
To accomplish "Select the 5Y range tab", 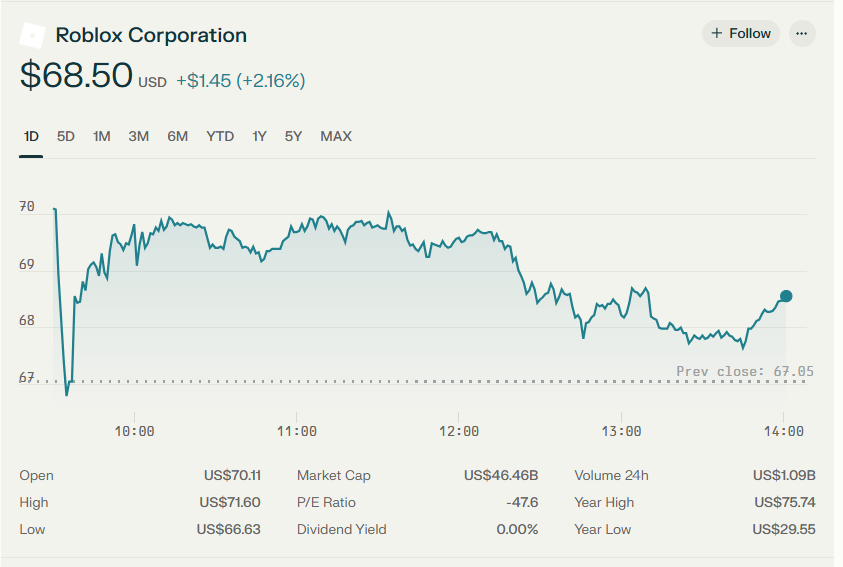I will 293,137.
